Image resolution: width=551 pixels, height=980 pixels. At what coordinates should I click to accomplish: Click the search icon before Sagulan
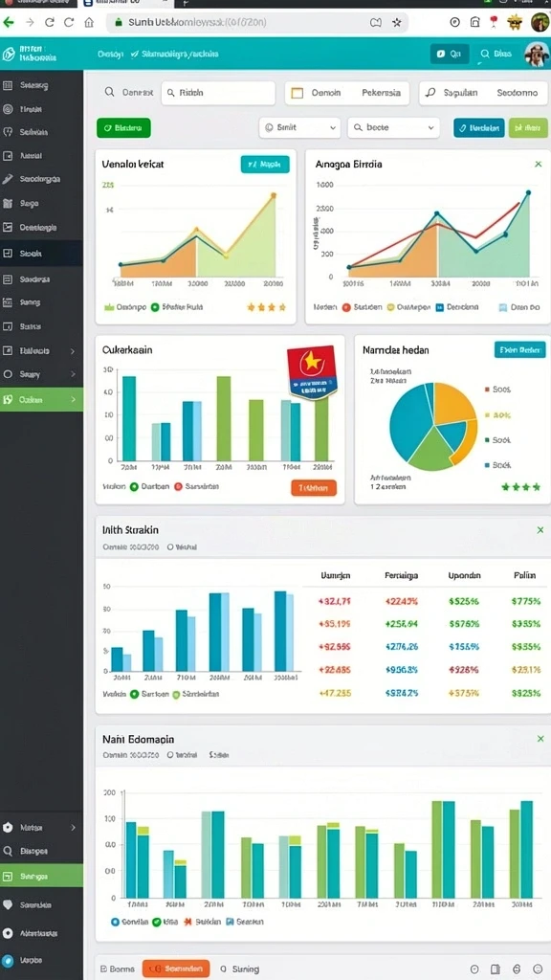(430, 93)
